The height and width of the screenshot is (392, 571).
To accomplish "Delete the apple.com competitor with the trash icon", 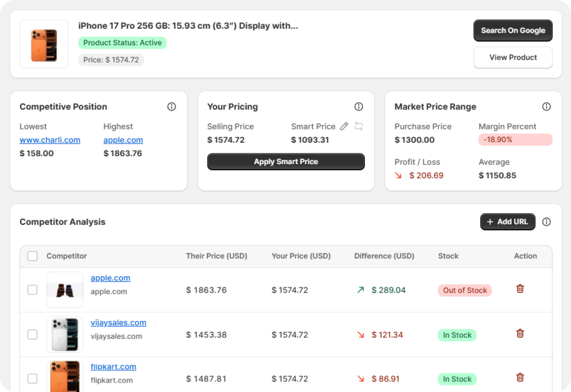I will [519, 289].
